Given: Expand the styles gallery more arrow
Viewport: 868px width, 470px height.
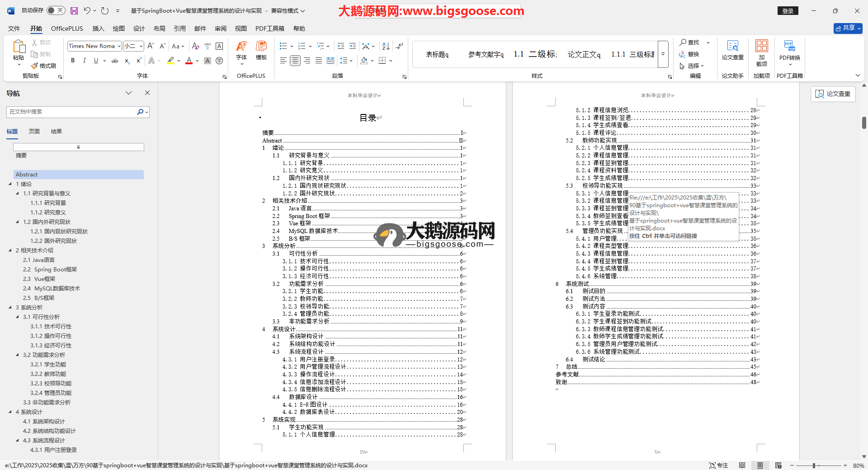Looking at the screenshot, I should [663, 54].
